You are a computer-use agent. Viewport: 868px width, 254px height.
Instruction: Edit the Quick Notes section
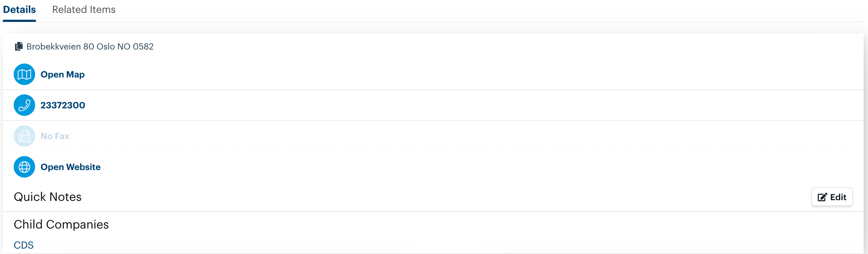coord(832,197)
